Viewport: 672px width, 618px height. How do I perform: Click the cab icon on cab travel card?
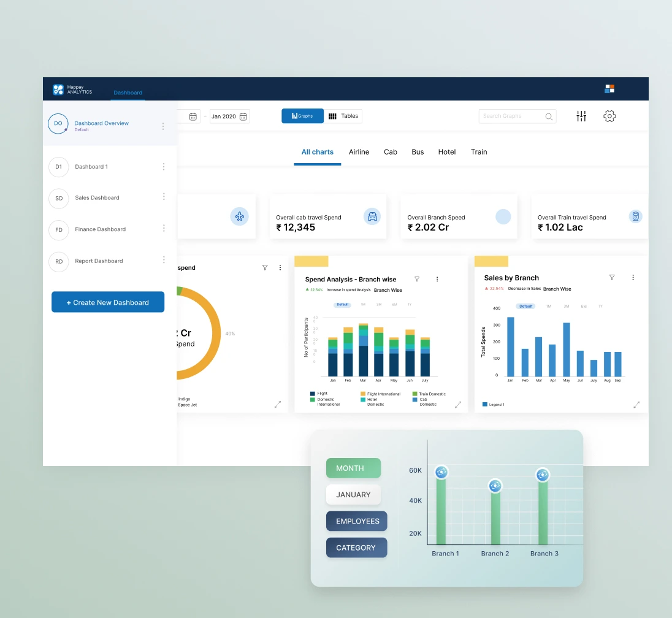(x=372, y=216)
